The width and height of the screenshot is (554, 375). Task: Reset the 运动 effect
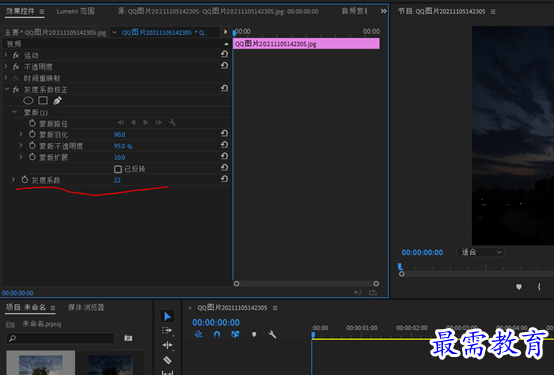tap(224, 54)
